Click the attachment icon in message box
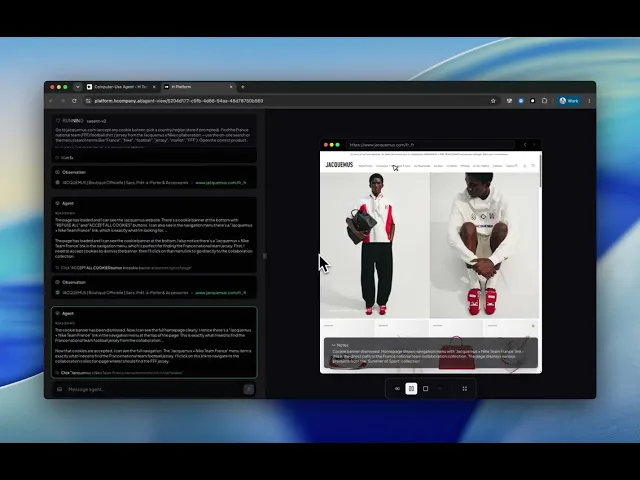This screenshot has height=480, width=640. point(60,389)
